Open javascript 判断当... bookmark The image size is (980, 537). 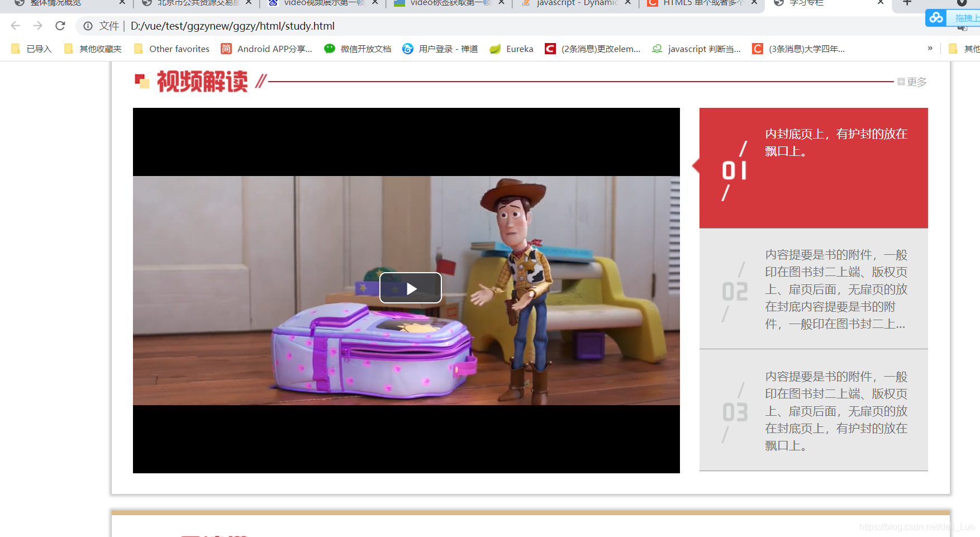click(696, 49)
